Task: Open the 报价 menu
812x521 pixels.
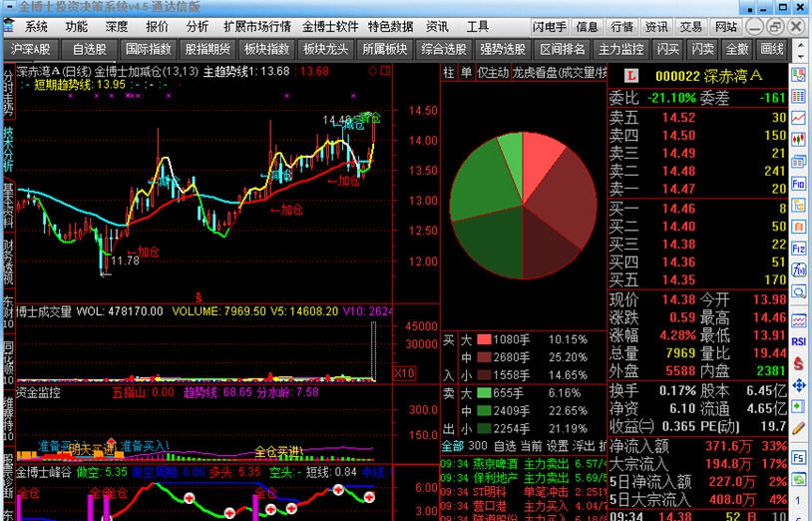Action: tap(157, 26)
